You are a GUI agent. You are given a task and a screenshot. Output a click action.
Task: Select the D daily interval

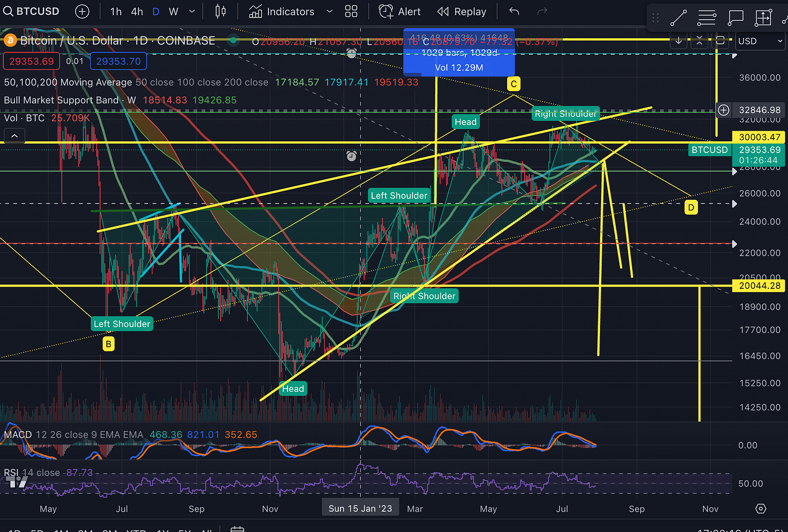coord(156,11)
